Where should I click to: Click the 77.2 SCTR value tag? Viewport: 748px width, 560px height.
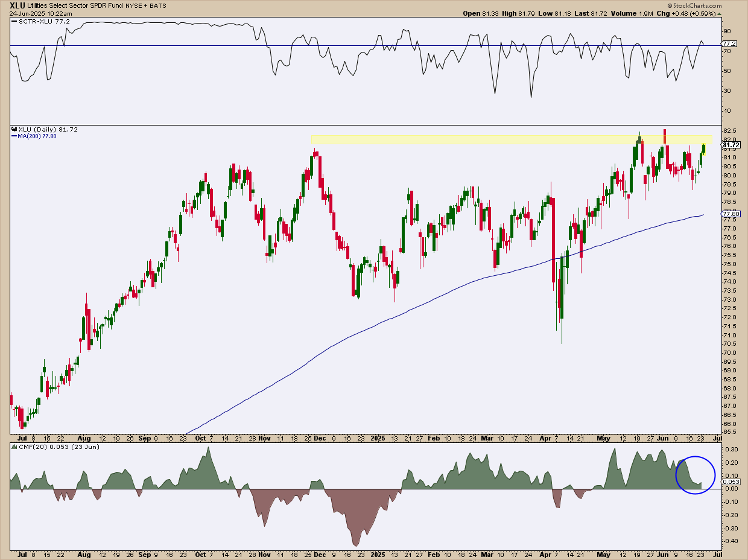coord(731,45)
